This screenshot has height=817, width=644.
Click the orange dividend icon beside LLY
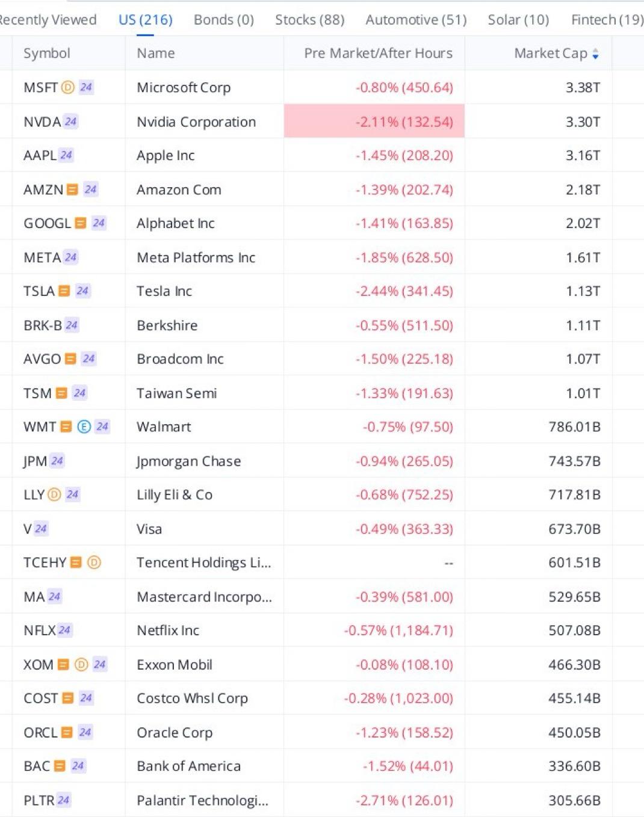[x=54, y=495]
